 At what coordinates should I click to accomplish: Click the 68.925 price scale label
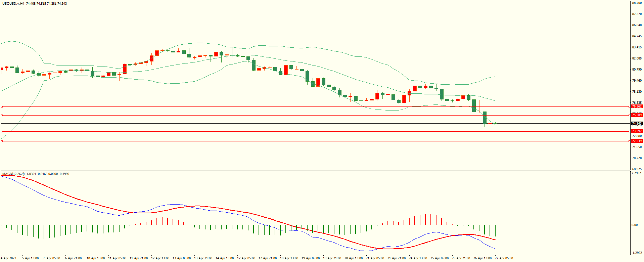pyautogui.click(x=637, y=169)
